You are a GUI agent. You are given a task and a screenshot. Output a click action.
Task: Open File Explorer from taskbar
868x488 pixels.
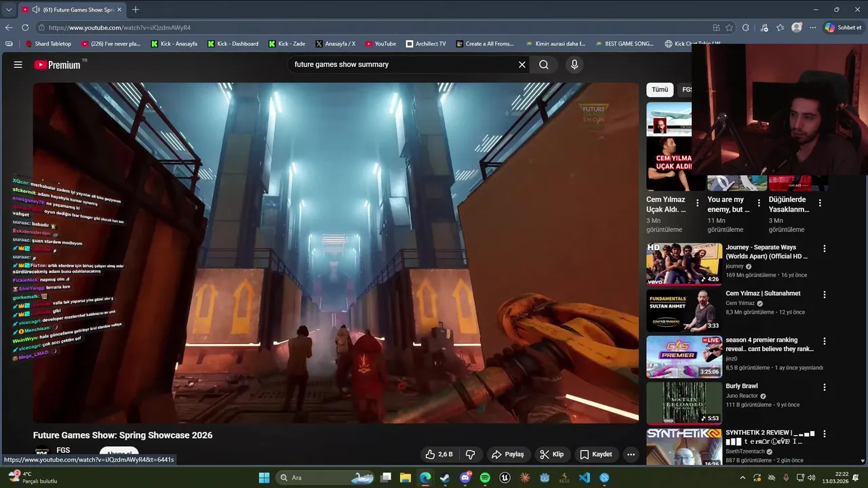[x=406, y=478]
